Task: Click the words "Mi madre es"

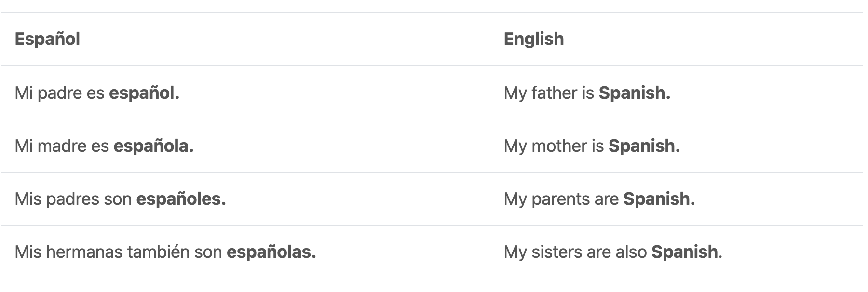Action: [62, 146]
